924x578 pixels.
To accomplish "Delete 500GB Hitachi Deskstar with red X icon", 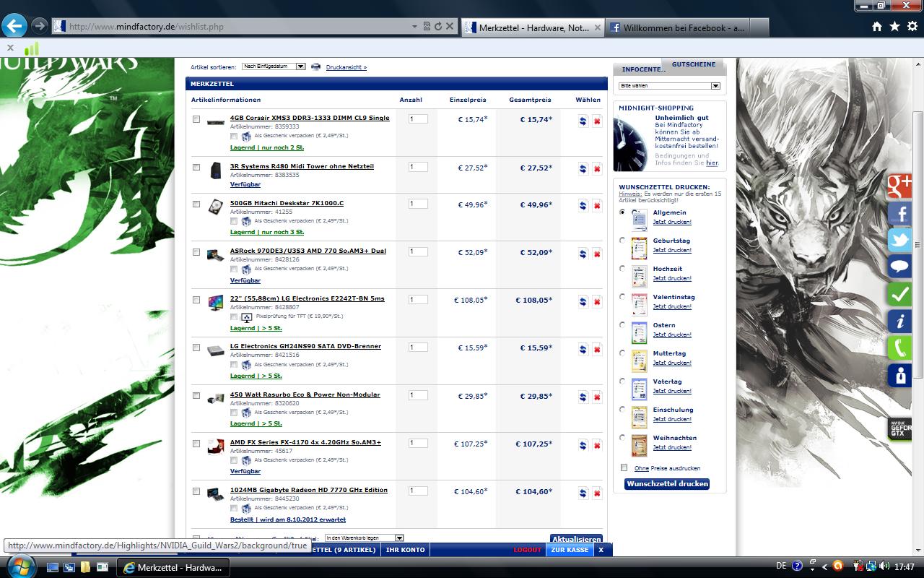I will coord(597,206).
